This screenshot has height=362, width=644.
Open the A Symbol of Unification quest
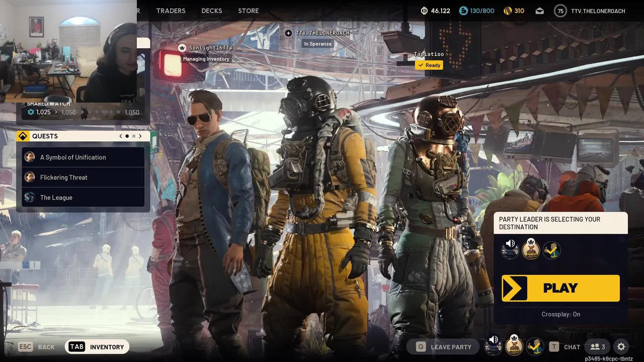point(83,157)
